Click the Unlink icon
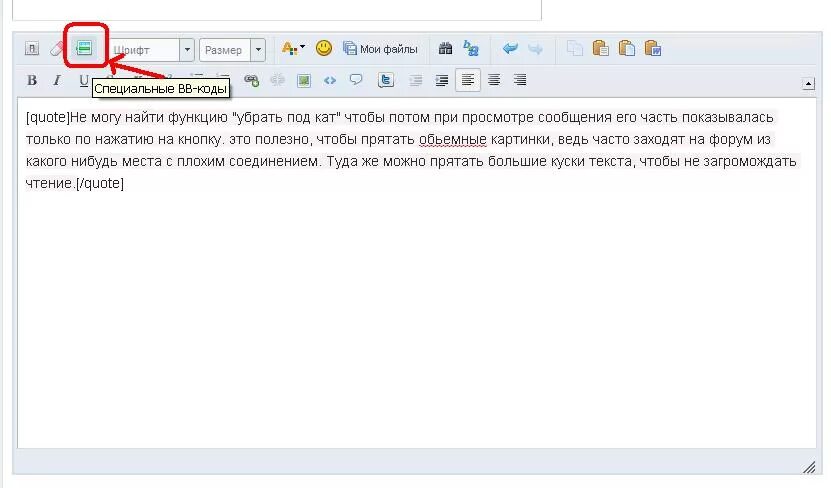 click(x=277, y=80)
